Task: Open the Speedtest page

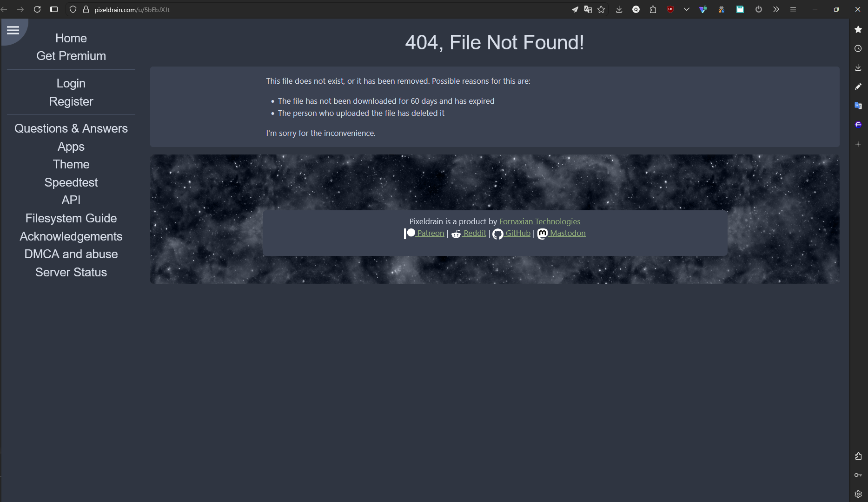Action: coord(71,182)
